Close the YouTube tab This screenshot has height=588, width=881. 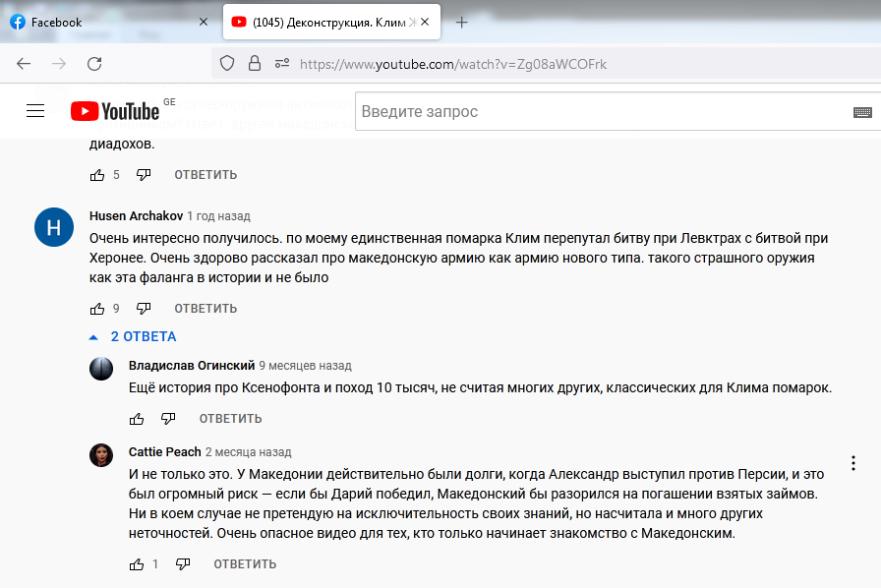tap(425, 22)
